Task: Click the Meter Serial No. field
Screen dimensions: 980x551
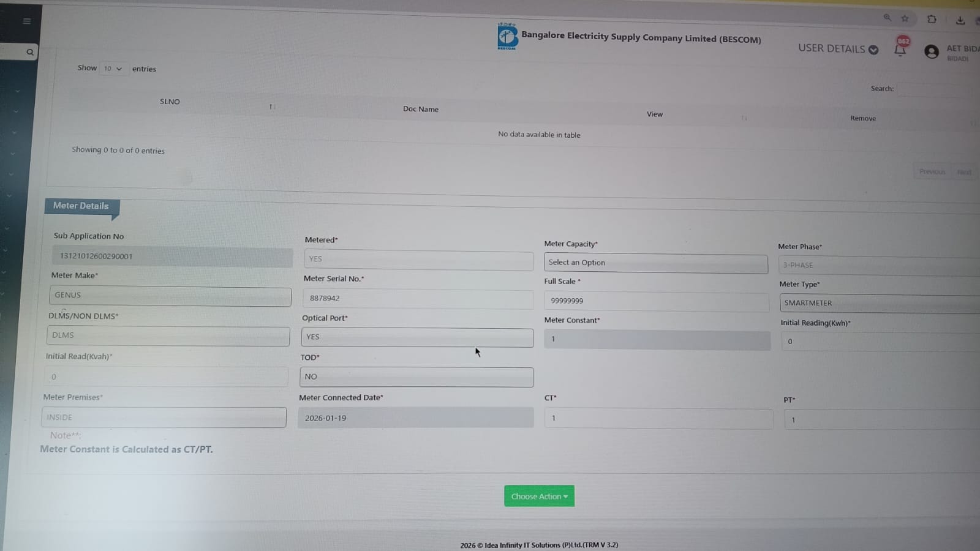Action: (419, 299)
